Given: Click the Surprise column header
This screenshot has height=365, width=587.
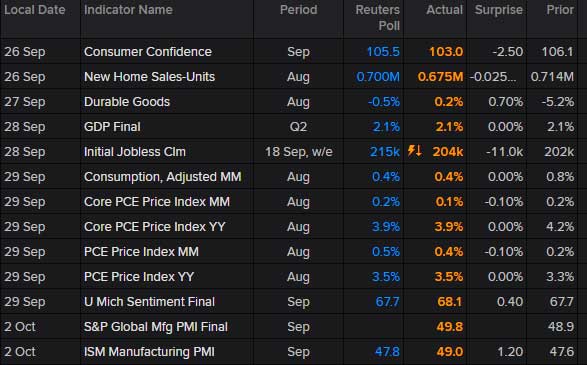Looking at the screenshot, I should tap(498, 10).
